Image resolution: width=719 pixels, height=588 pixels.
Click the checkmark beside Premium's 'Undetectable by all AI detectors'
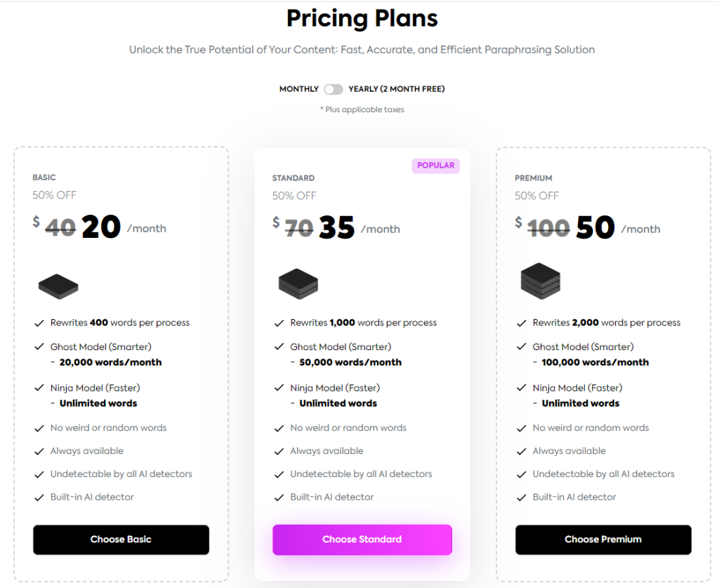pos(522,474)
